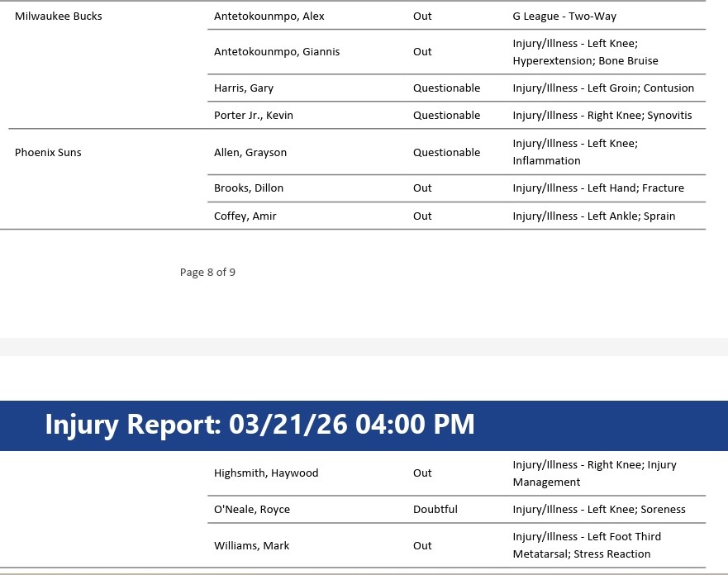Click Out status for Williams, Mark
Viewport: 728px width, 575px height.
[422, 546]
